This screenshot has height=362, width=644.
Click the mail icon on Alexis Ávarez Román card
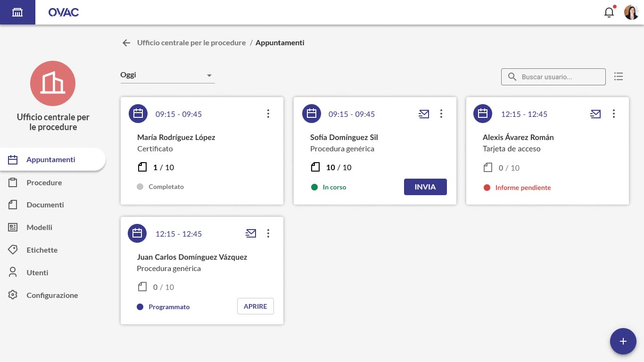[595, 114]
